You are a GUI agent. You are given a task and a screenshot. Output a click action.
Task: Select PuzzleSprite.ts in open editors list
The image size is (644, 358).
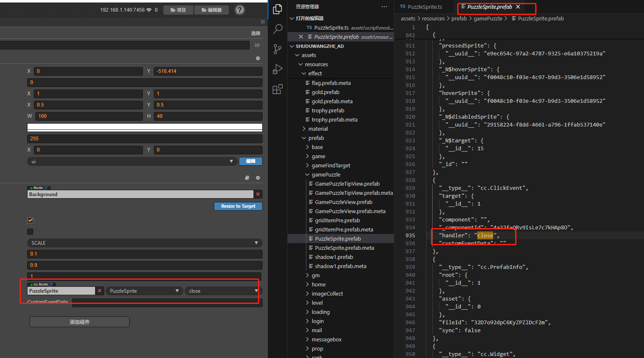[331, 27]
